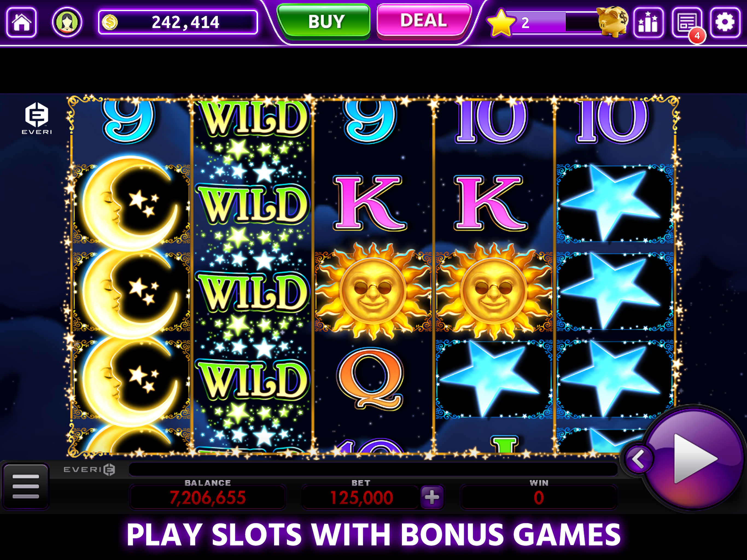Viewport: 747px width, 560px height.
Task: Click the 242,414 coin balance field
Action: click(x=178, y=22)
